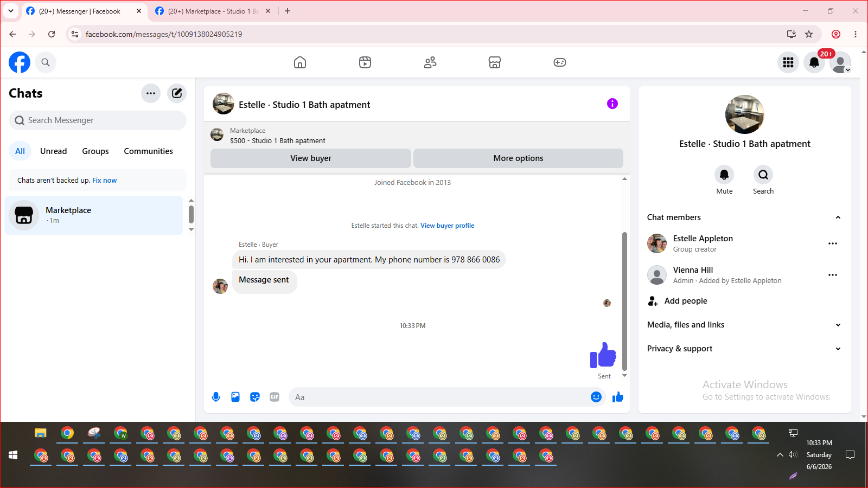Open a new browser tab

(288, 11)
